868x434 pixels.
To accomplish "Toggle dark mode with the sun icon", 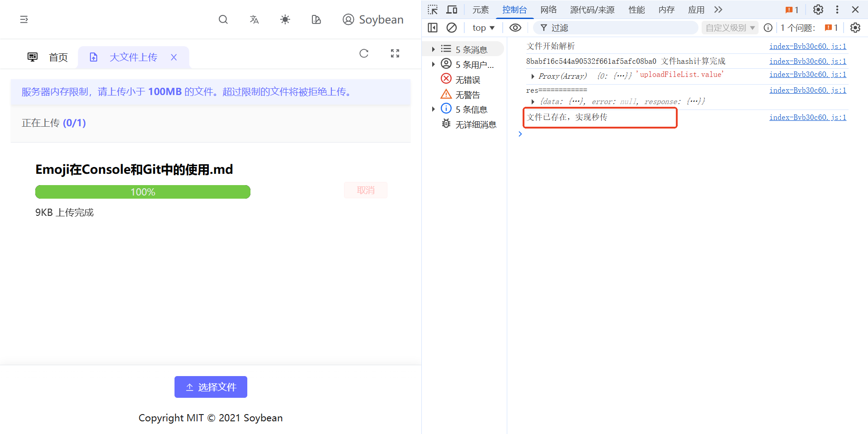I will pyautogui.click(x=285, y=19).
